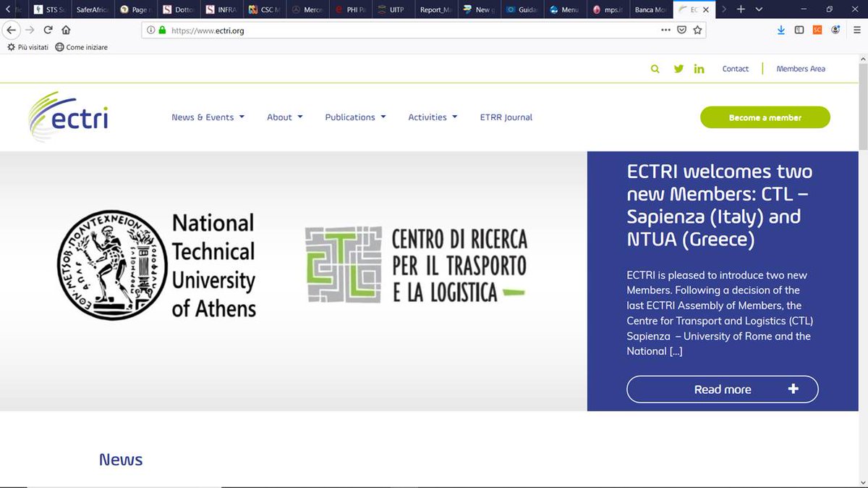Switch to the SaferAfrica tab
The image size is (868, 488).
(x=93, y=9)
